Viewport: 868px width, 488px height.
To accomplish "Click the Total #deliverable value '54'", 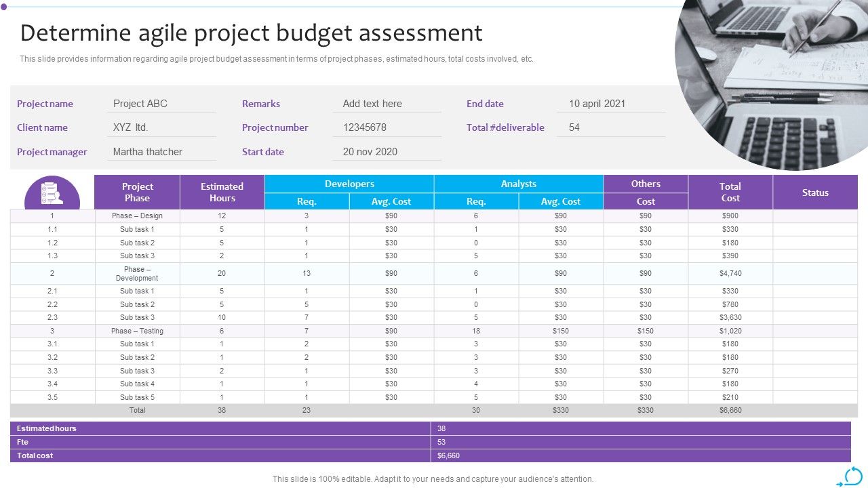I will (574, 127).
